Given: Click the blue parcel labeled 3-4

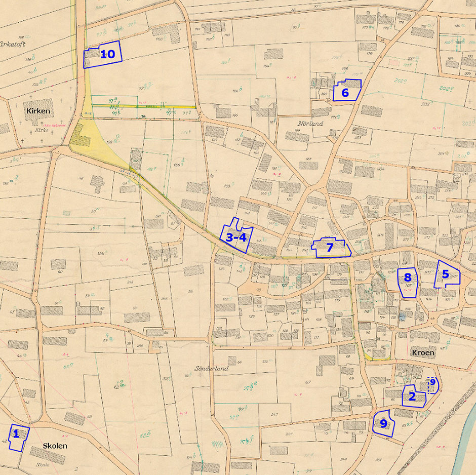Looking at the screenshot, I should pyautogui.click(x=236, y=236).
